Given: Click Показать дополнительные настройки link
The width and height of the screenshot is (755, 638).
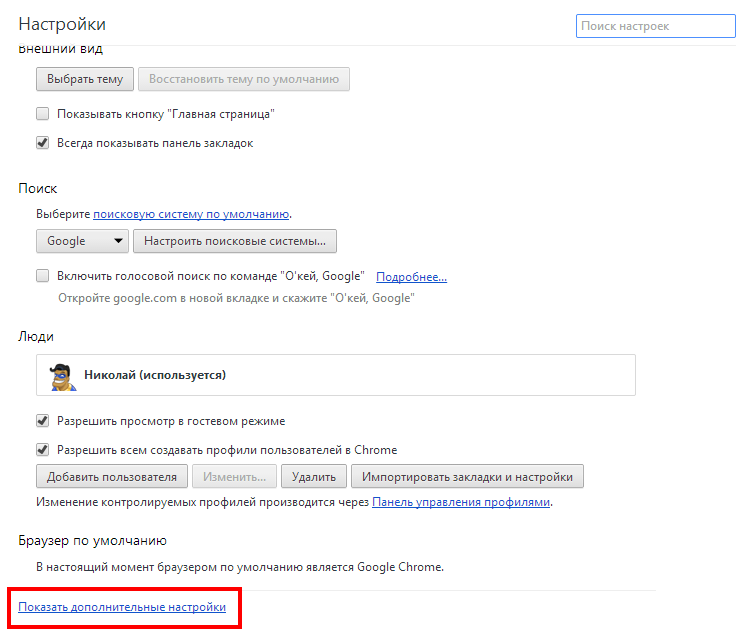Looking at the screenshot, I should coord(122,607).
